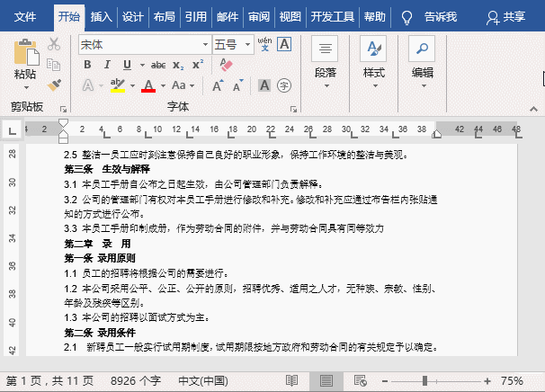Screen dimensions: 545x392
Task: Switch to the 视图 tab
Action: coord(290,16)
